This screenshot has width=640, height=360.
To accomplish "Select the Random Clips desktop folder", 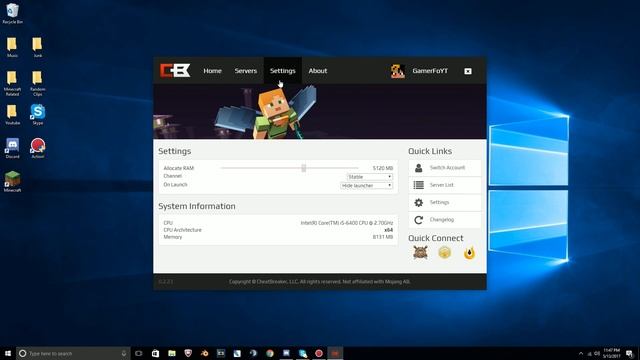I will [38, 83].
